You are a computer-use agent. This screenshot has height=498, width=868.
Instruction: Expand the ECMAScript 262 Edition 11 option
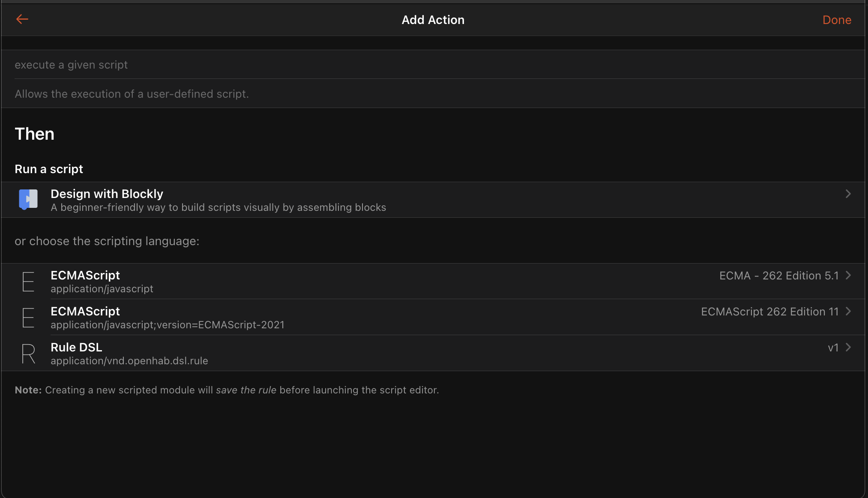point(434,317)
